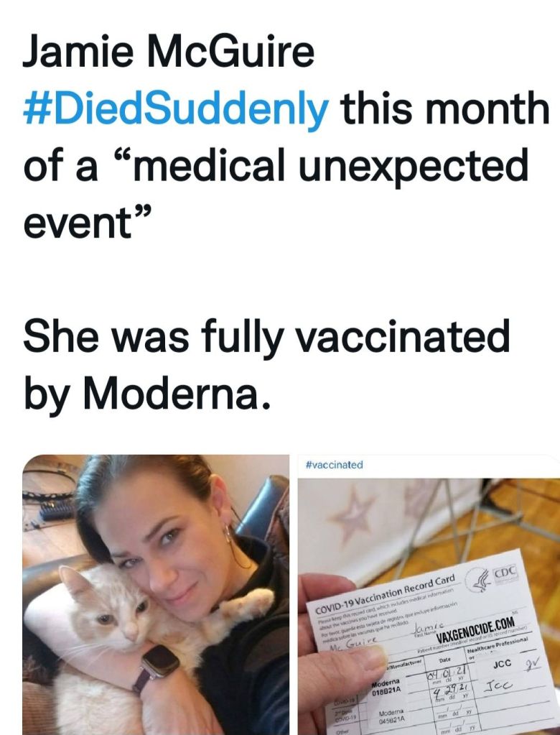The height and width of the screenshot is (735, 560).
Task: Open the vaccination card photo
Action: coord(429,604)
